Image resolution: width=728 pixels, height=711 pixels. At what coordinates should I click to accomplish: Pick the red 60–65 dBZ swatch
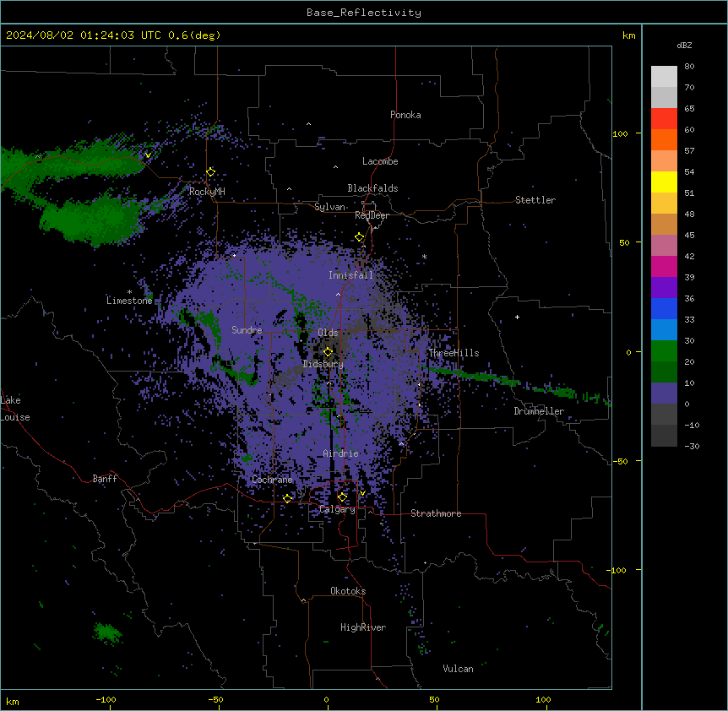(x=664, y=119)
